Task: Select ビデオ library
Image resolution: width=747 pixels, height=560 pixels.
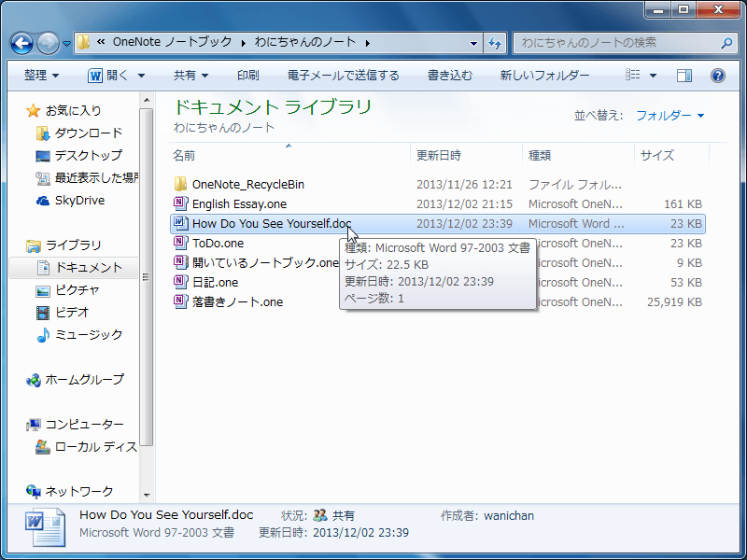Action: pyautogui.click(x=72, y=312)
